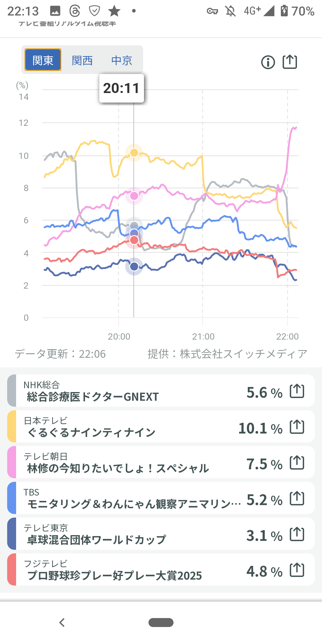322x644 pixels.
Task: Open the chart info icon
Action: coord(268,63)
